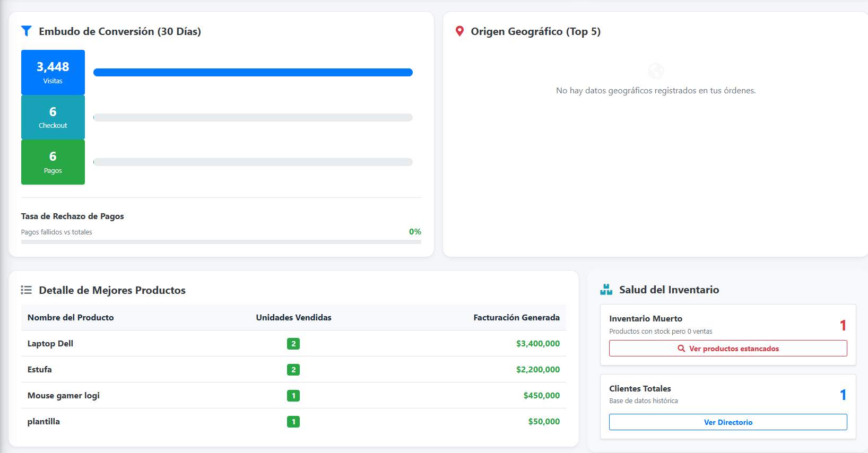Screen dimensions: 868x453
Task: Select the 6 Checkout funnel block
Action: point(53,117)
